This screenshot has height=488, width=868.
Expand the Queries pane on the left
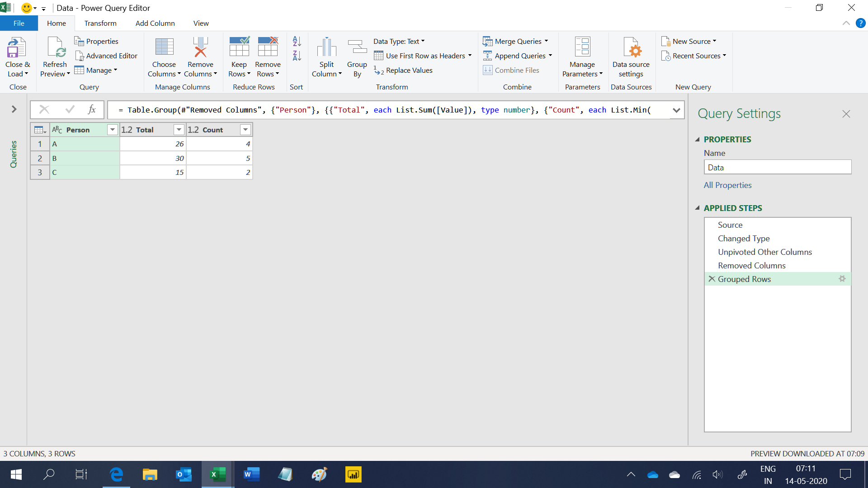pyautogui.click(x=14, y=109)
